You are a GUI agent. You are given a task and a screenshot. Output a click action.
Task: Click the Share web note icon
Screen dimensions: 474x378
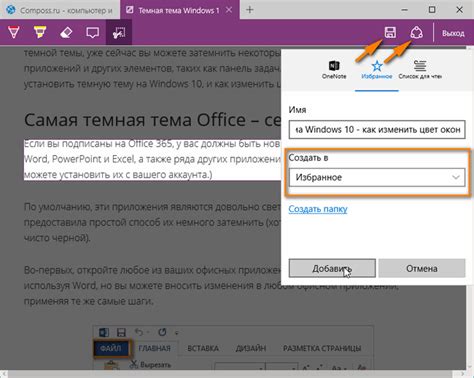pos(417,33)
